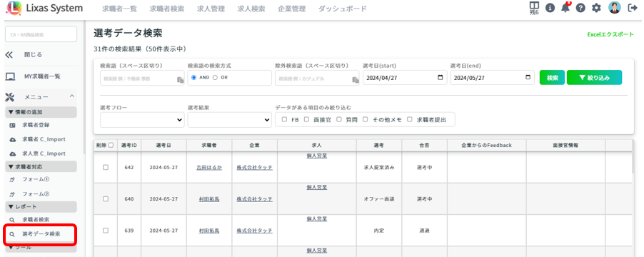This screenshot has width=644, height=257.
Task: Click the 企業からのFeedback column header
Action: click(486, 146)
